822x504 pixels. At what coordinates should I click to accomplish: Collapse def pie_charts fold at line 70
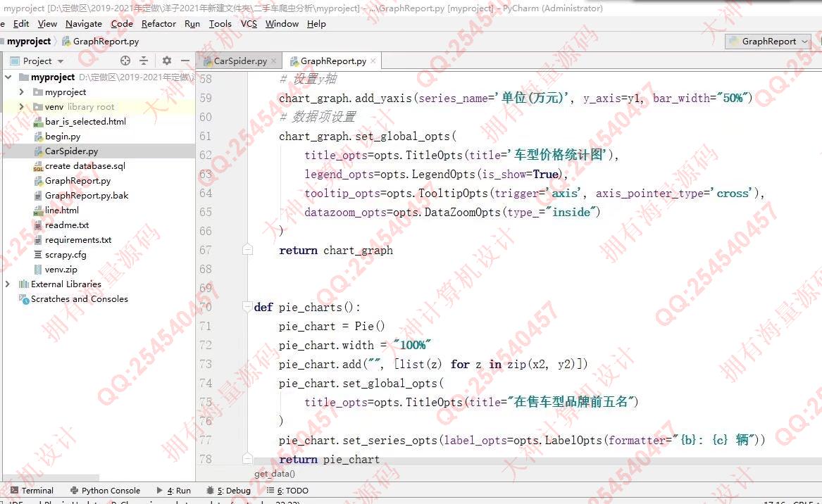247,307
